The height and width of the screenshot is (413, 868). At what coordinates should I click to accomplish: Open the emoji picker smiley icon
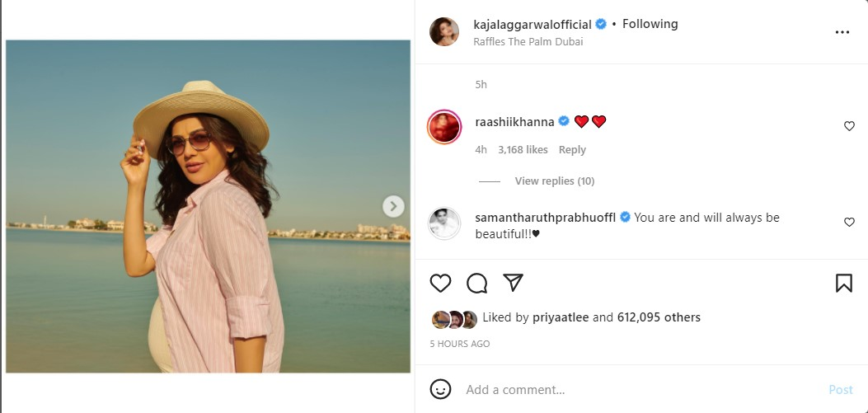pos(441,389)
